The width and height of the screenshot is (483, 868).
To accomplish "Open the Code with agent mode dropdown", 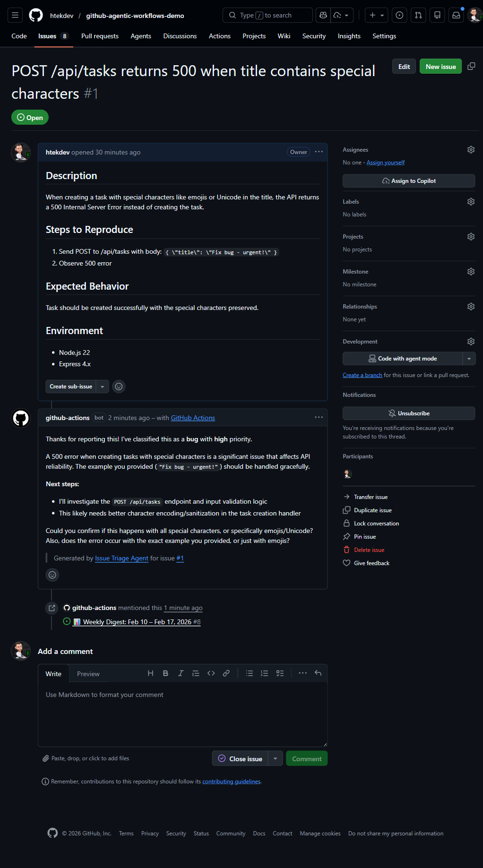I will pos(469,358).
